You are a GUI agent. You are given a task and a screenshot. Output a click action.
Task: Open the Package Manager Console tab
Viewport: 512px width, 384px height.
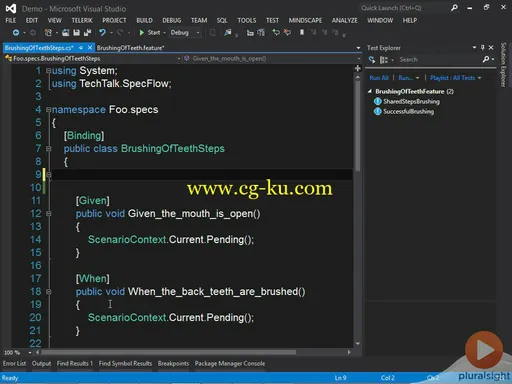[x=230, y=363]
